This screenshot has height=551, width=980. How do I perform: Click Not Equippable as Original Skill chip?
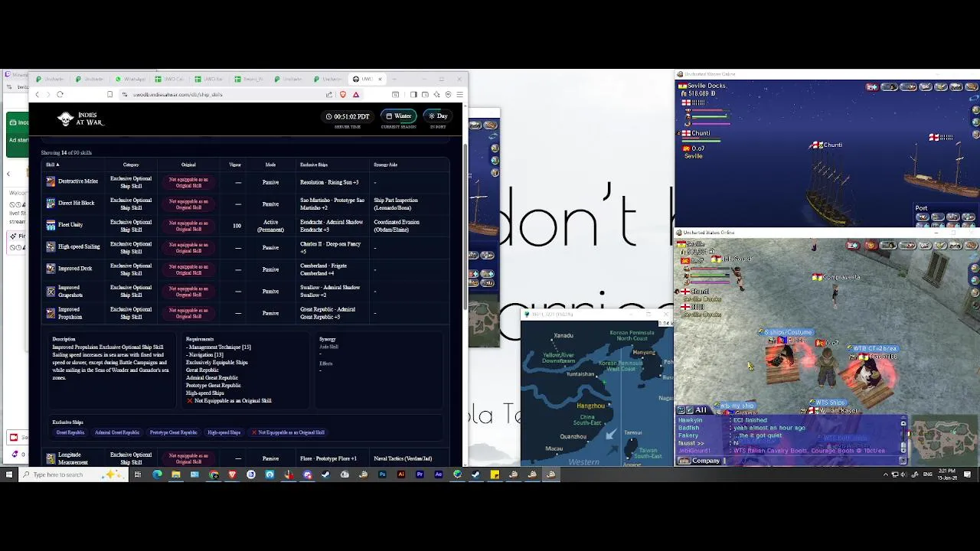[289, 432]
